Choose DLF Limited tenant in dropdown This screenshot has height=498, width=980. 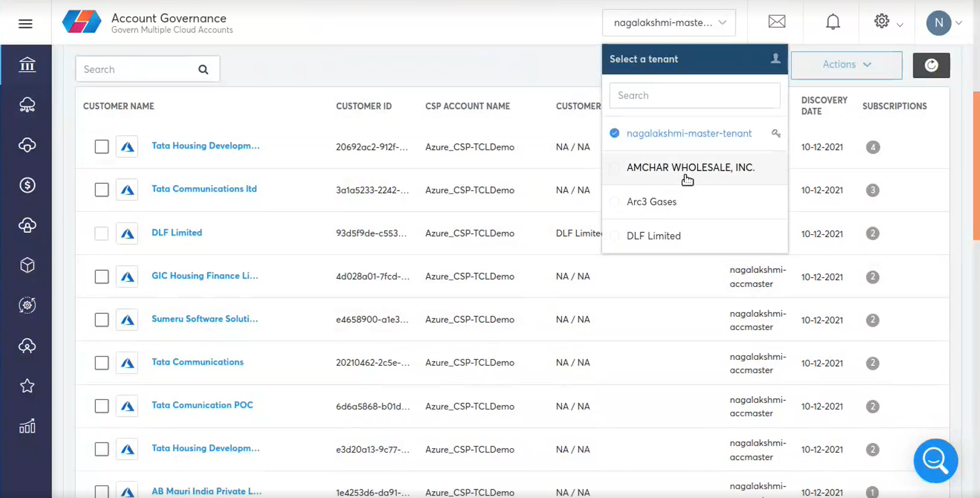[x=695, y=235]
